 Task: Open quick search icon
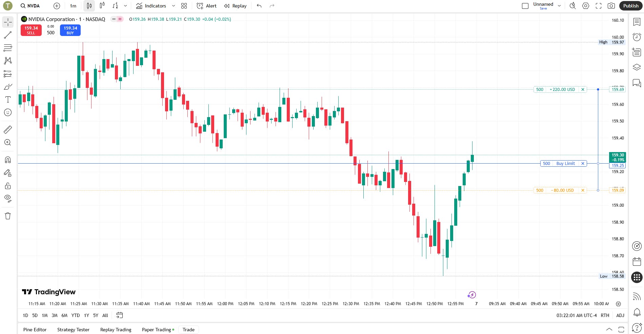pos(573,6)
